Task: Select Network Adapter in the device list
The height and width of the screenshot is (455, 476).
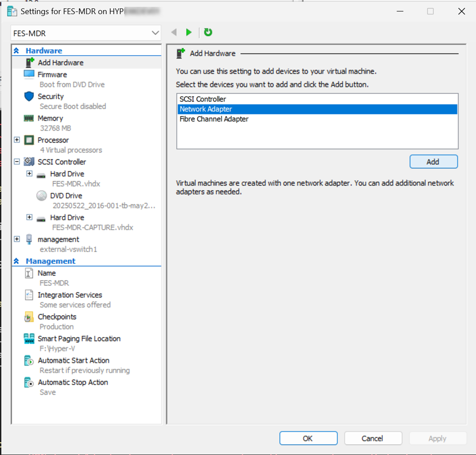Action: tap(317, 109)
